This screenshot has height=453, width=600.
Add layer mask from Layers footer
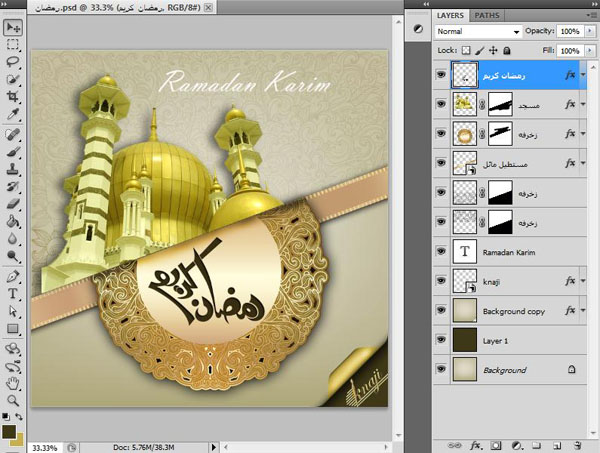click(495, 444)
